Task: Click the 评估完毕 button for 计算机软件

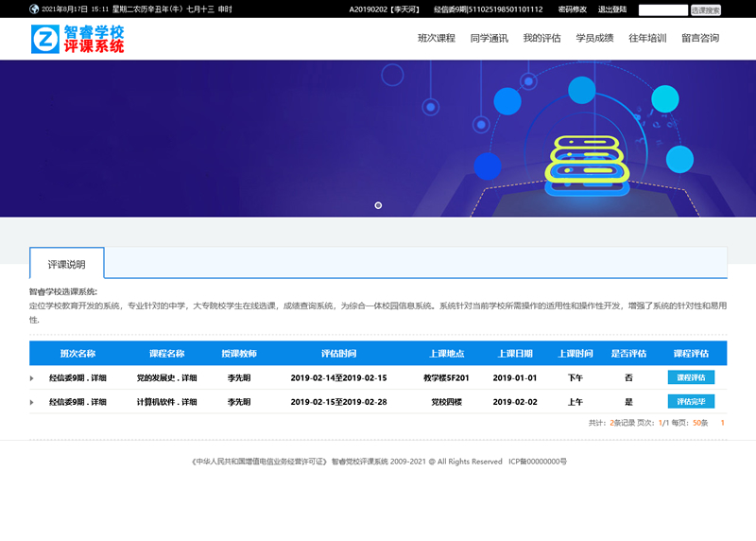Action: 691,402
